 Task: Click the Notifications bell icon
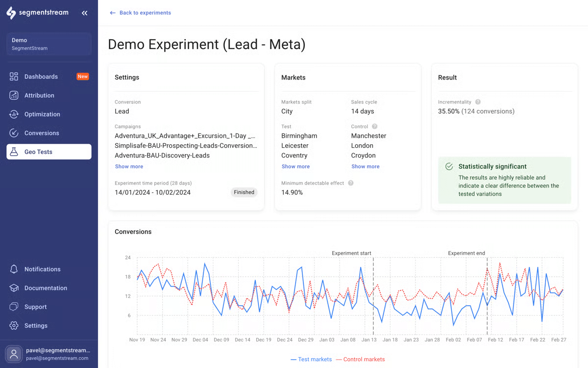click(x=14, y=269)
